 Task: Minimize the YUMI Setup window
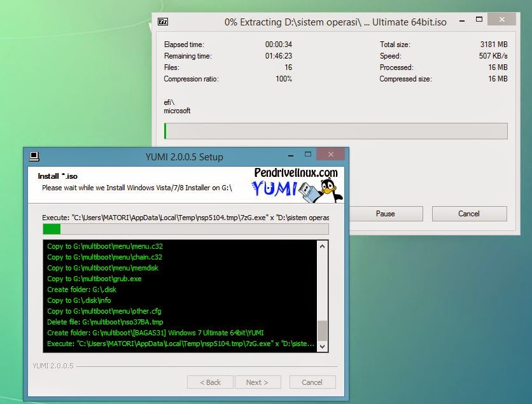pyautogui.click(x=291, y=156)
